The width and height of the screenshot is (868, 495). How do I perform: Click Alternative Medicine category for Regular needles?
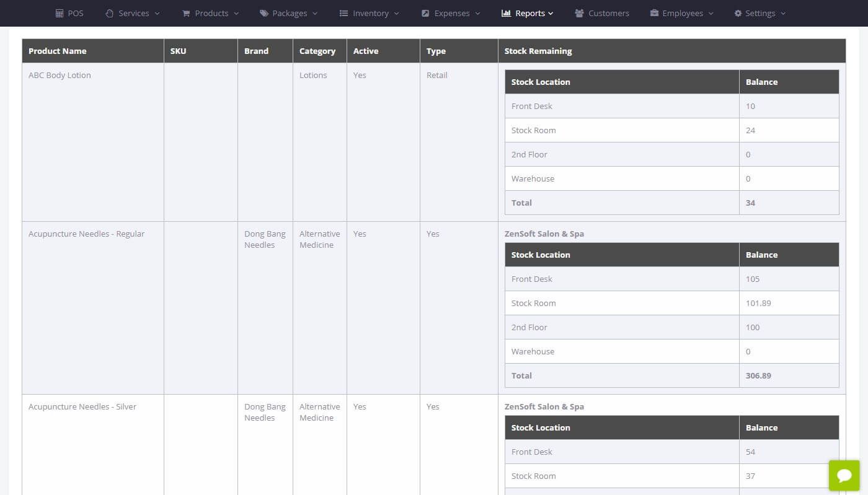[320, 239]
